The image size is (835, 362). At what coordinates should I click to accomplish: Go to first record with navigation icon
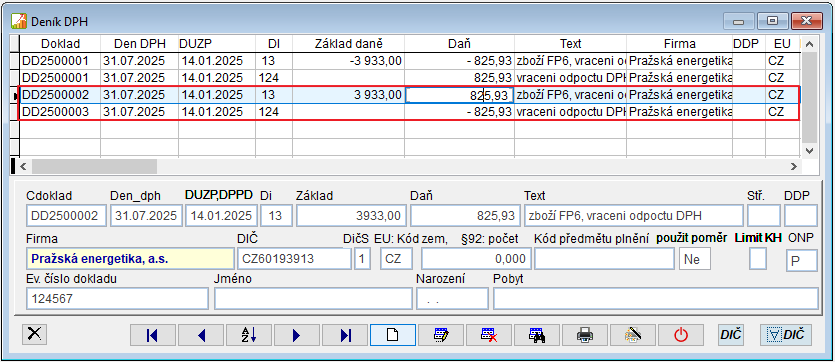click(153, 335)
